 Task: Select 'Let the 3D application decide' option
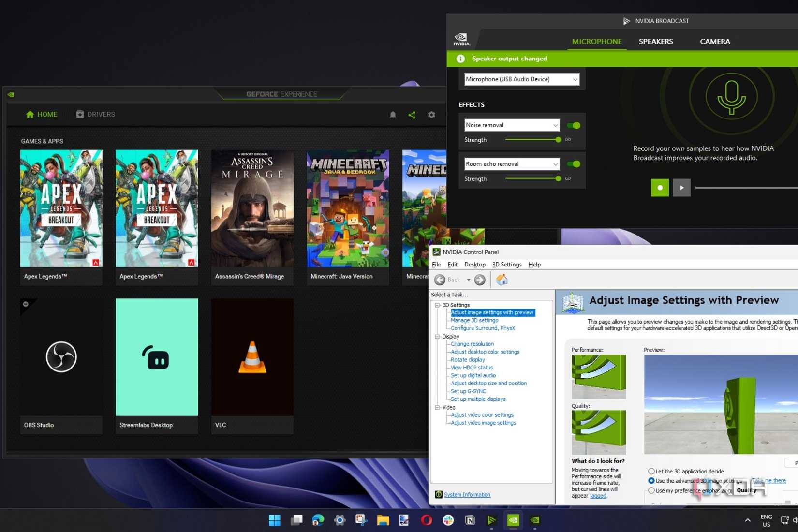pos(651,471)
